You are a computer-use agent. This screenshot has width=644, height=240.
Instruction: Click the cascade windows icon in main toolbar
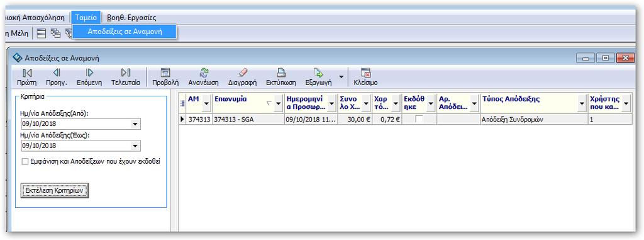point(55,33)
